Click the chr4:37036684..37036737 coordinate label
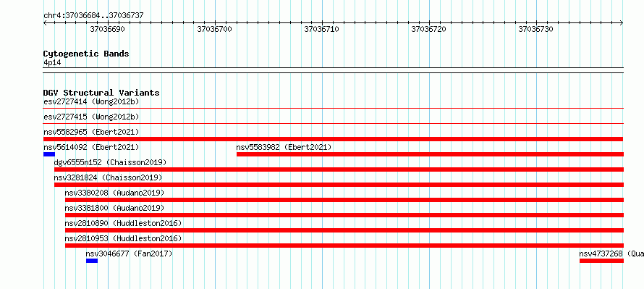The image size is (644, 289). (x=93, y=16)
